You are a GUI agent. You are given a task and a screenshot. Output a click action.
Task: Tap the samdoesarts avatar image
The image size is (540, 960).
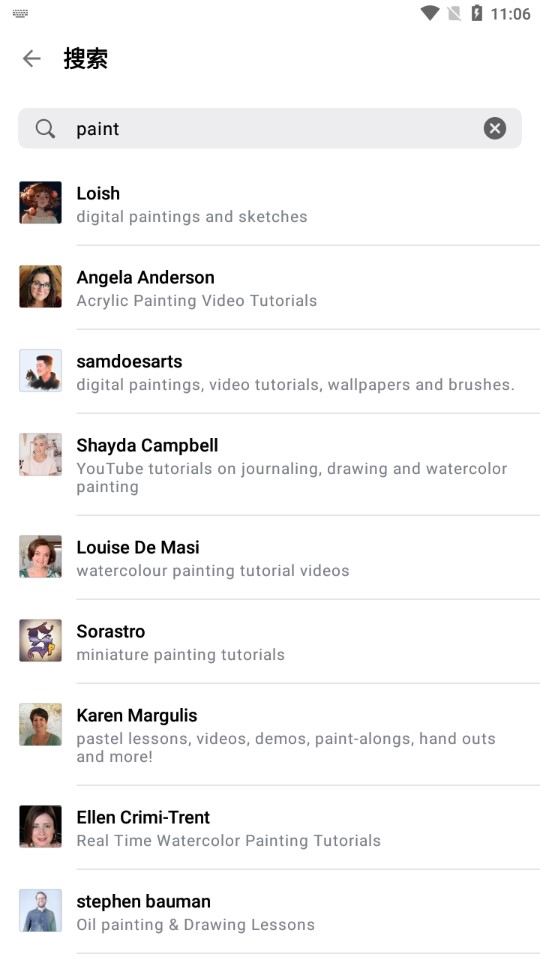(x=40, y=370)
